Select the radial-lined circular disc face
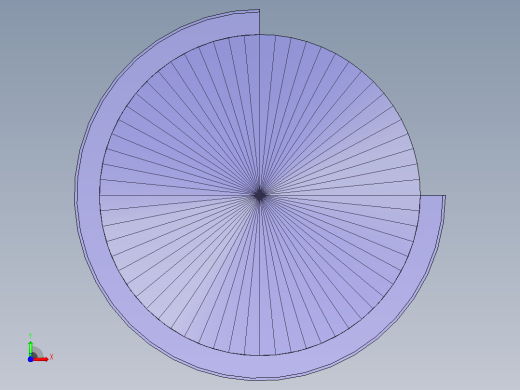 click(x=260, y=195)
